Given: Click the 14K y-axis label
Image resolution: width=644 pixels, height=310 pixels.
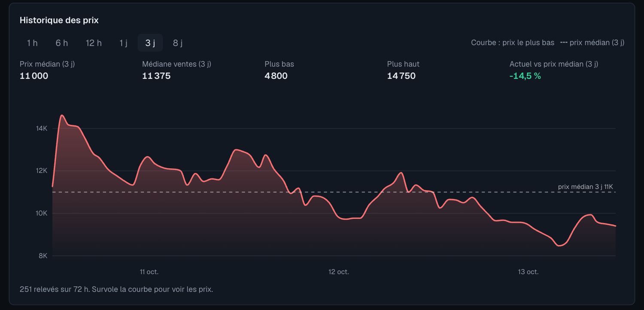Looking at the screenshot, I should pos(42,128).
